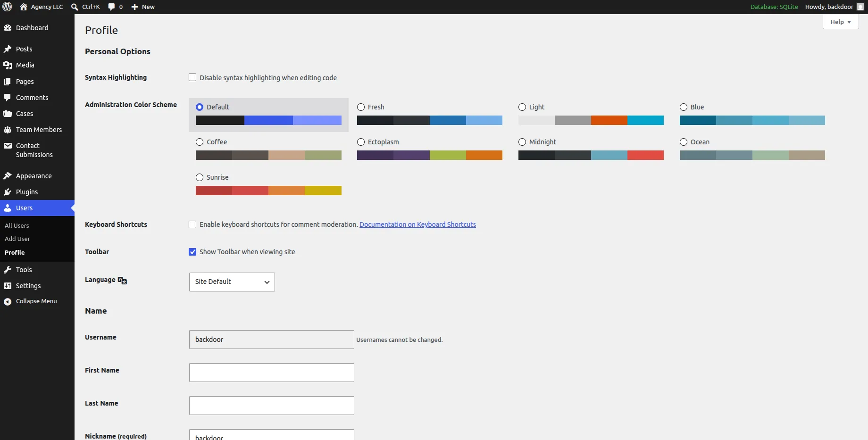Image resolution: width=868 pixels, height=440 pixels.
Task: Expand the Help dropdown tab
Action: click(x=841, y=22)
